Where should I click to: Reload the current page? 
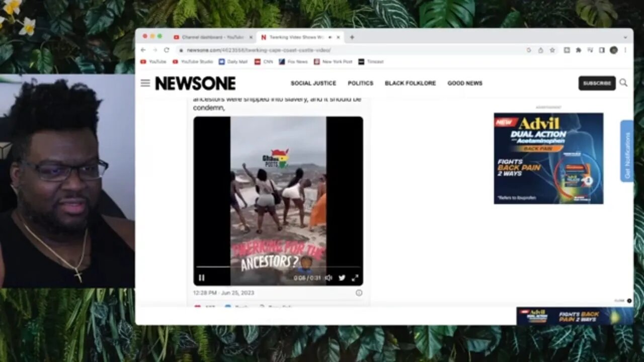[x=167, y=50]
